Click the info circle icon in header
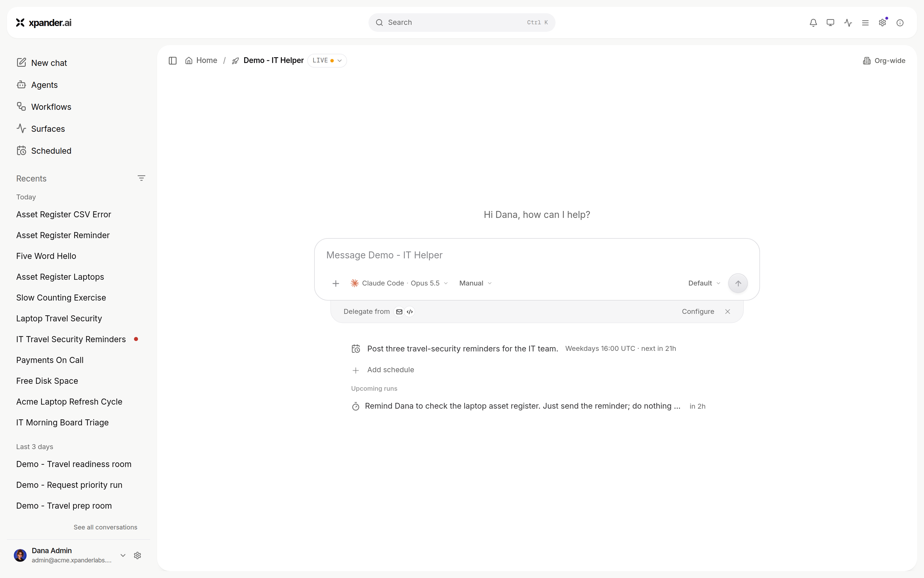Screen dimensions: 924x578 click(900, 23)
